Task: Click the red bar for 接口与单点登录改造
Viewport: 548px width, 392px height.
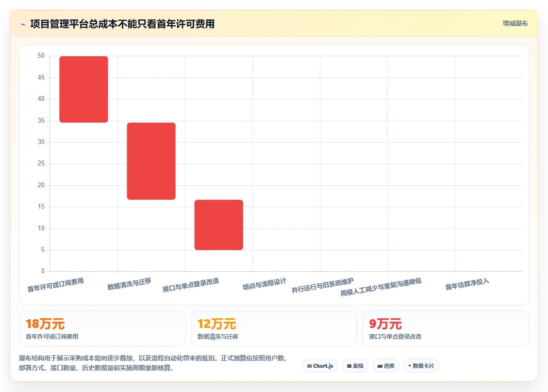Action: 219,225
